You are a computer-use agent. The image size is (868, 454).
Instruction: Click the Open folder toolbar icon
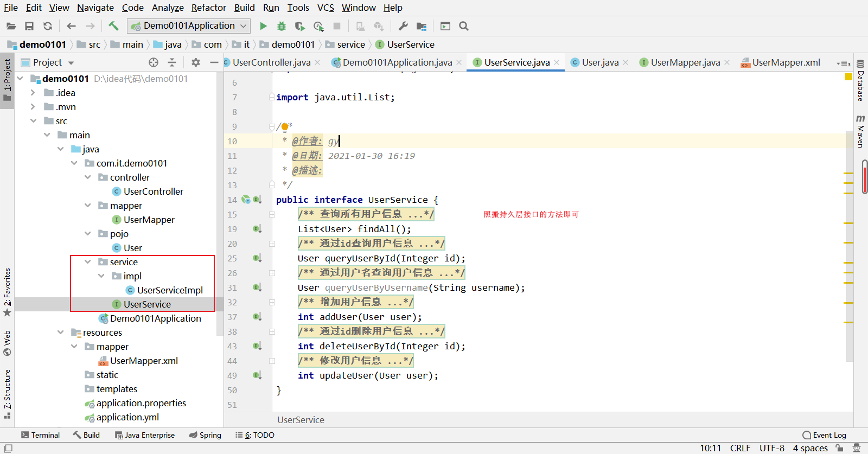pyautogui.click(x=11, y=26)
